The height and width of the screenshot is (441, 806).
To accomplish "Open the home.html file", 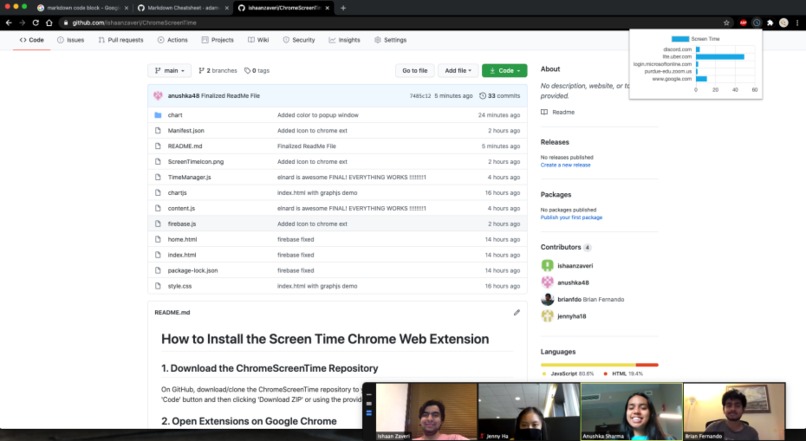I will pyautogui.click(x=182, y=240).
